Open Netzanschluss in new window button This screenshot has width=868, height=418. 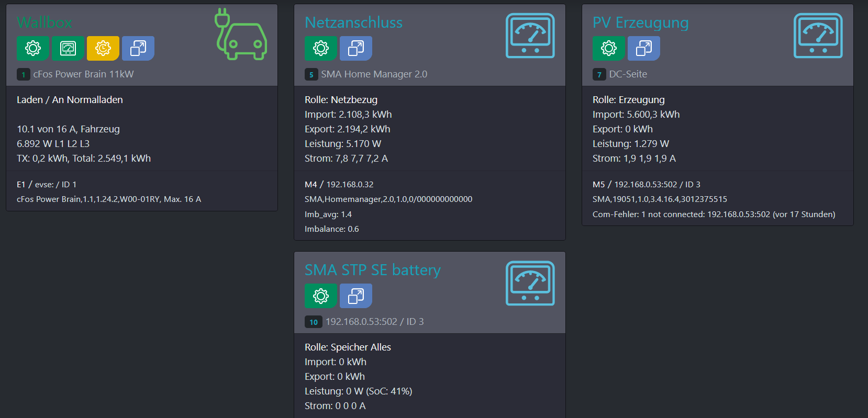point(356,48)
